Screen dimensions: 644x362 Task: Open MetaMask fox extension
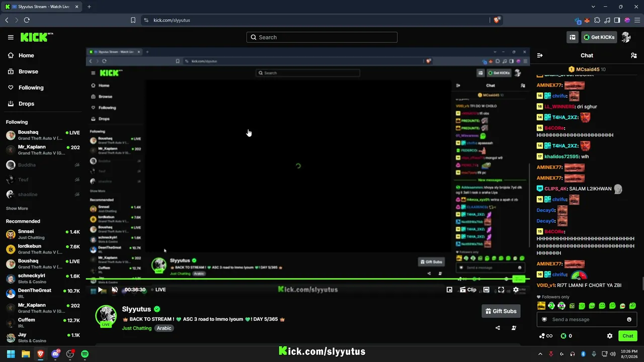[588, 20]
